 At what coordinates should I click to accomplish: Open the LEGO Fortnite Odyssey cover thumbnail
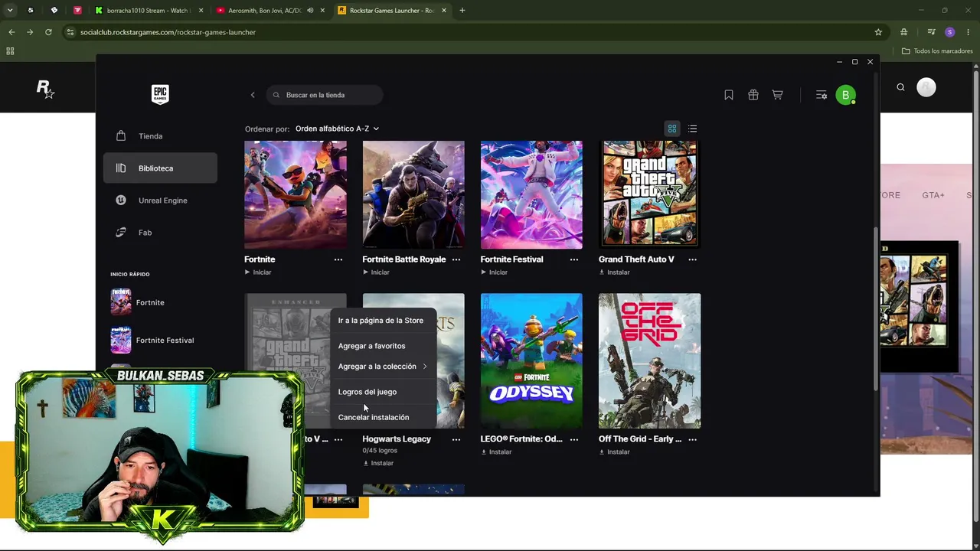click(531, 360)
